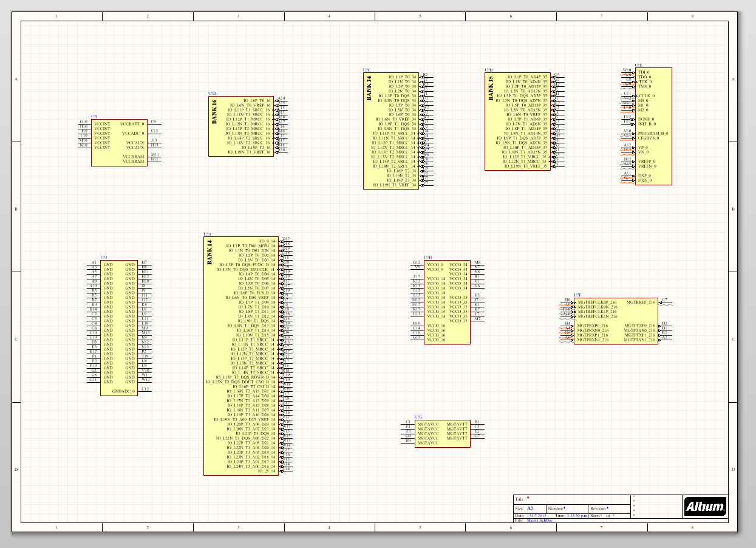
Task: Select the BANK 16 schematic symbol
Action: (241, 126)
